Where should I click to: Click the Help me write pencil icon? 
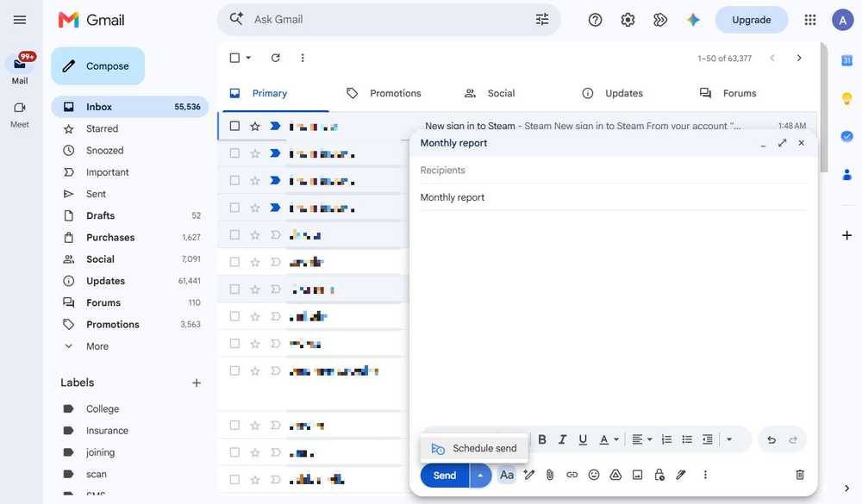(529, 475)
